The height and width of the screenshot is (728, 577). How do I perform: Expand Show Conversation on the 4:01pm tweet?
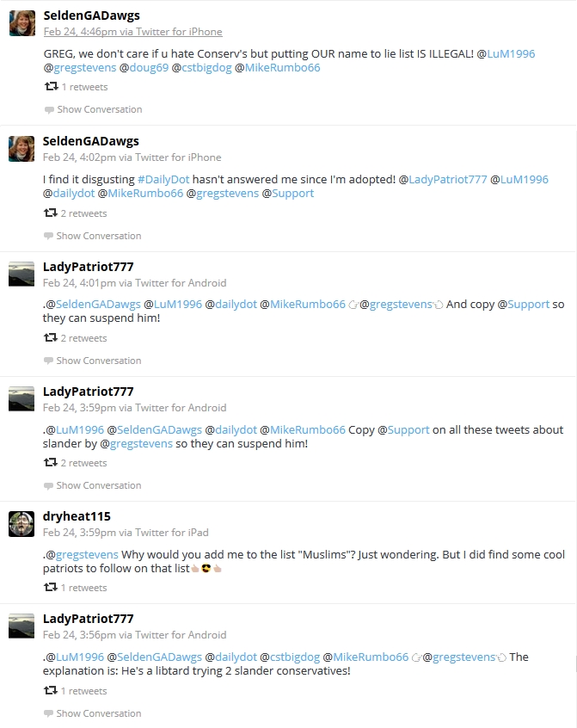(x=99, y=361)
